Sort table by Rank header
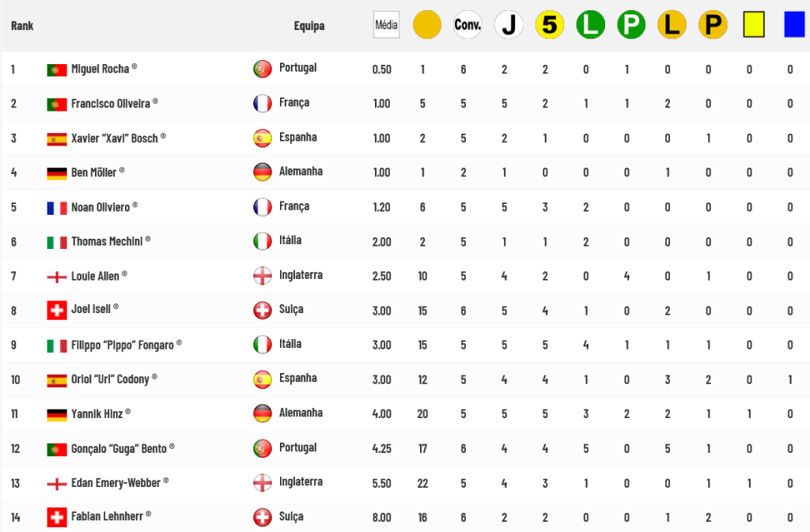This screenshot has width=810, height=532. point(22,26)
